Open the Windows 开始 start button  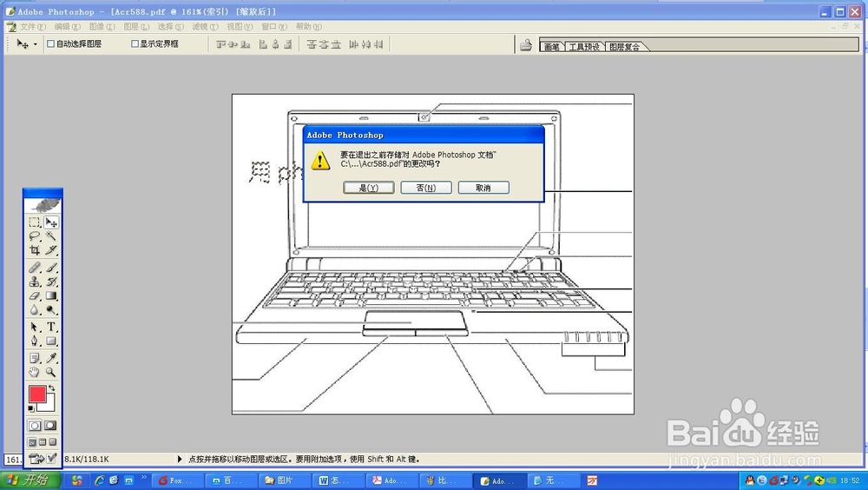[x=29, y=480]
